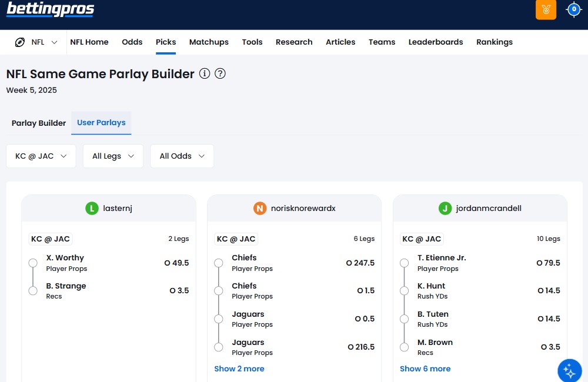Open the orange medal rewards icon

(x=546, y=9)
